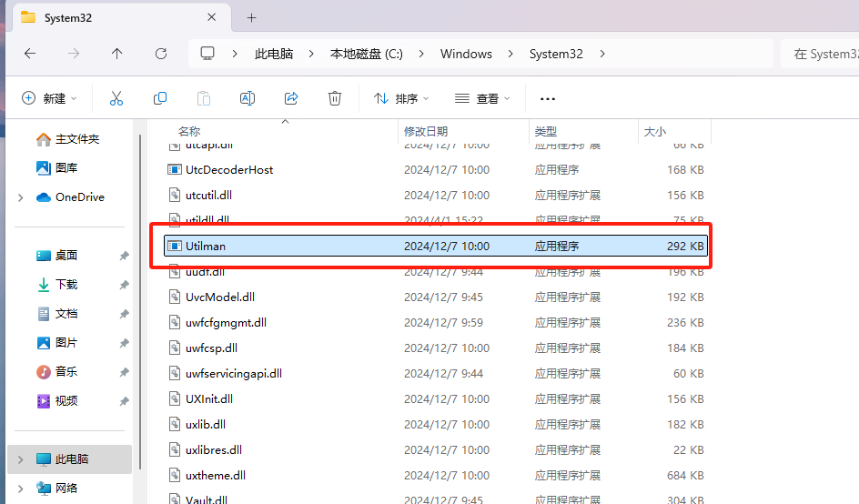Screen dimensions: 859x504
Task: Click the Share toolbar icon
Action: coord(291,98)
